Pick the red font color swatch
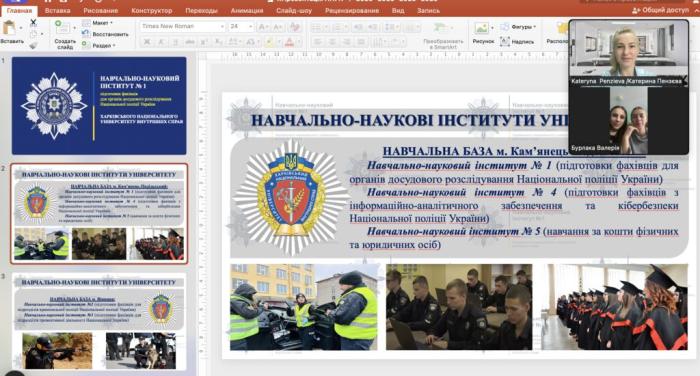 point(289,42)
